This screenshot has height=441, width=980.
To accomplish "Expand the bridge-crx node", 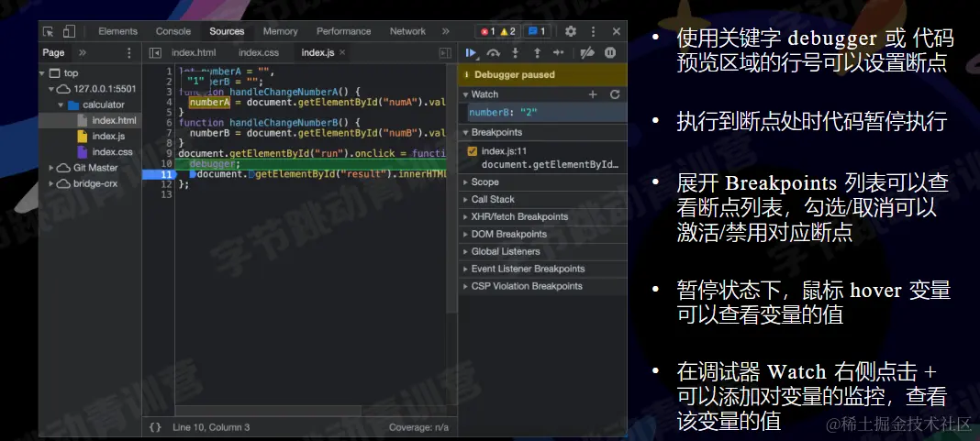I will click(51, 183).
